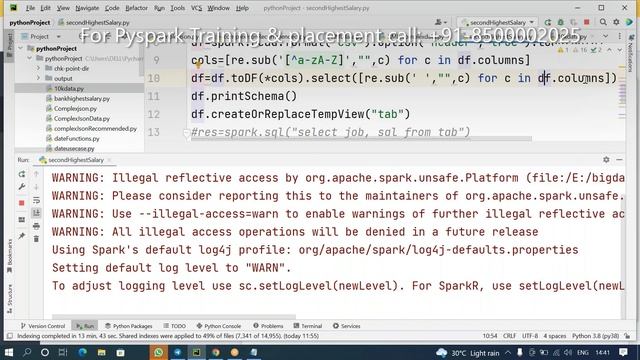The image size is (640, 360).
Task: Click the horizontal scrollbar in the console
Action: [174, 317]
